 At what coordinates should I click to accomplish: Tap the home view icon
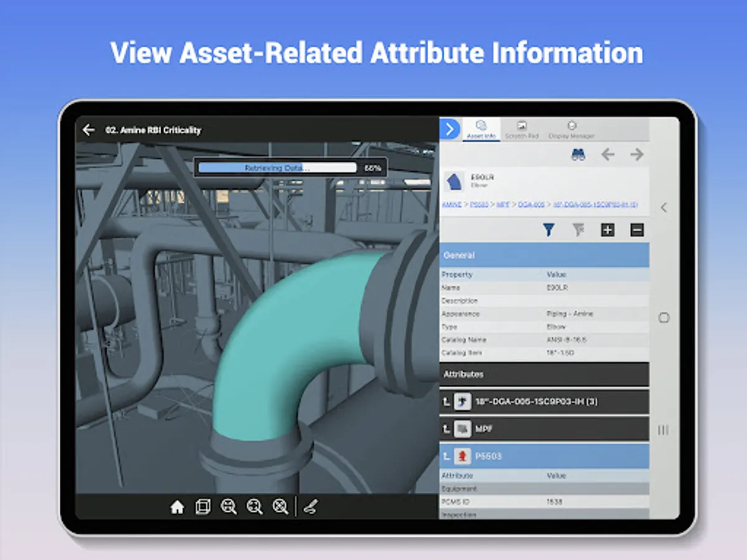tap(177, 508)
